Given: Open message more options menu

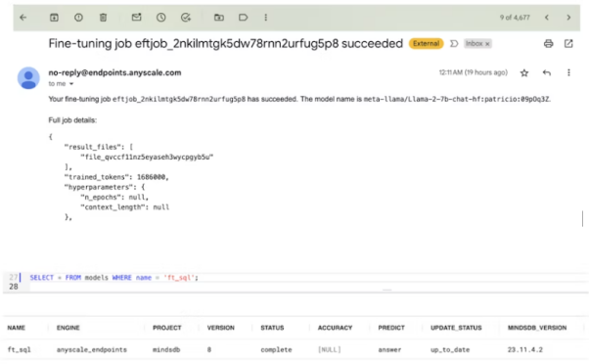Looking at the screenshot, I should [x=568, y=72].
